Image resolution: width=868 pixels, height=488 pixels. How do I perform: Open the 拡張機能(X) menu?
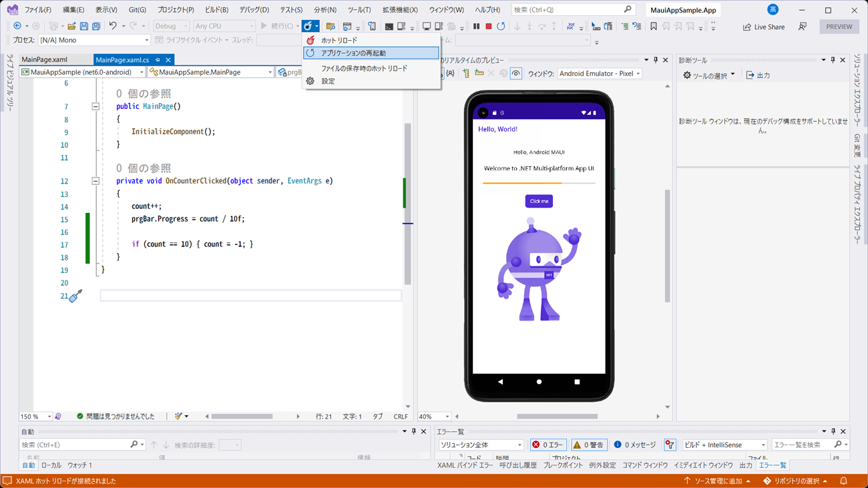[x=400, y=10]
